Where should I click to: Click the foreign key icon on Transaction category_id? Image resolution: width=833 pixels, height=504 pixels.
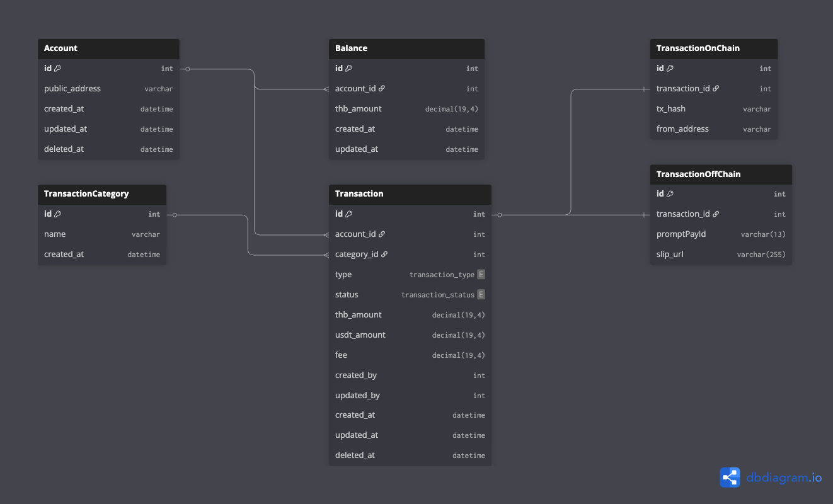coord(384,255)
